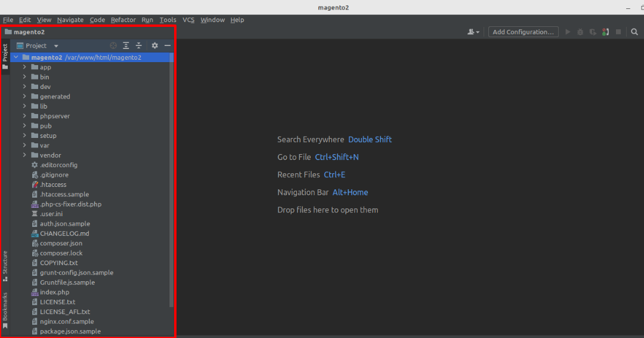Image resolution: width=644 pixels, height=338 pixels.
Task: Expand the bin folder
Action: click(x=24, y=77)
